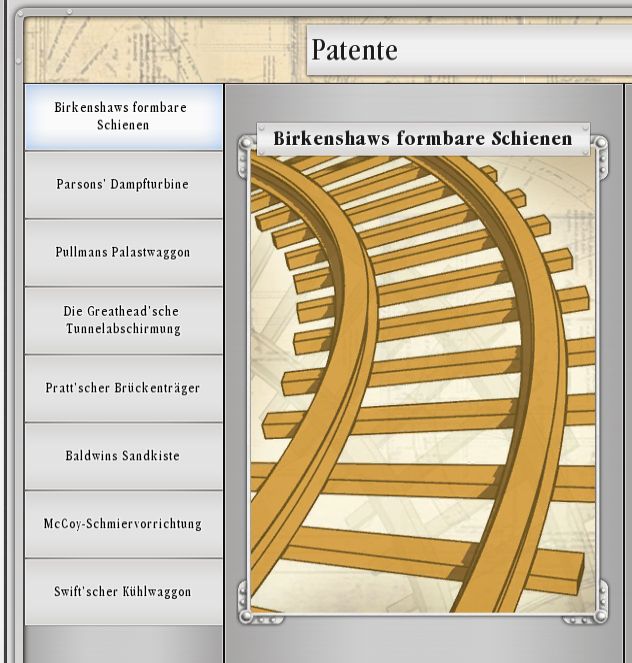Select Swift'scher Kühlwaggon patent
Viewport: 632px width, 663px height.
click(x=123, y=592)
